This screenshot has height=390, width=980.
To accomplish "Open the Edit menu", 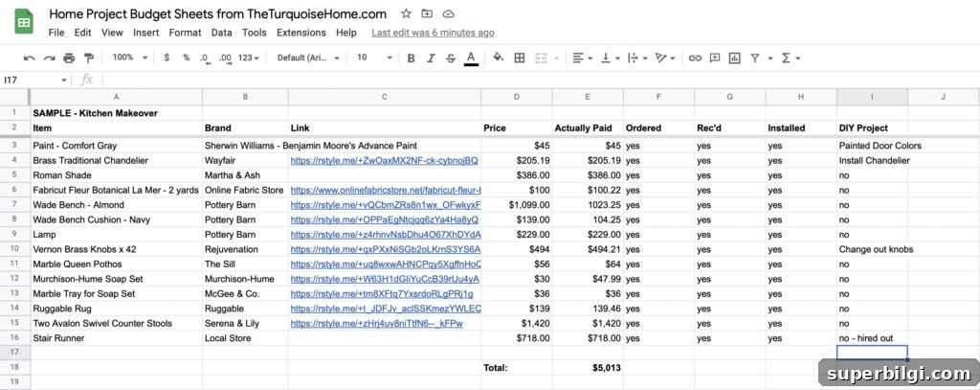I will click(x=82, y=33).
